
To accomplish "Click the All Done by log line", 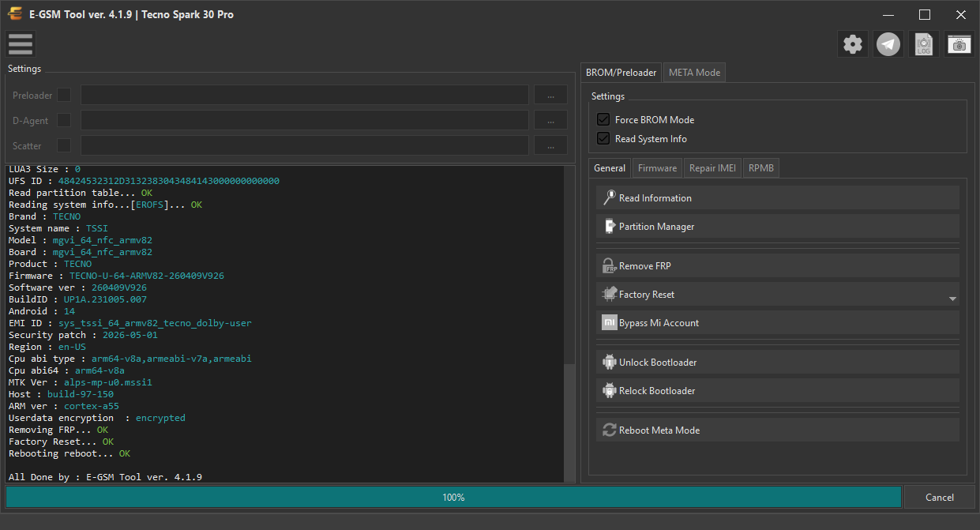I will (105, 477).
